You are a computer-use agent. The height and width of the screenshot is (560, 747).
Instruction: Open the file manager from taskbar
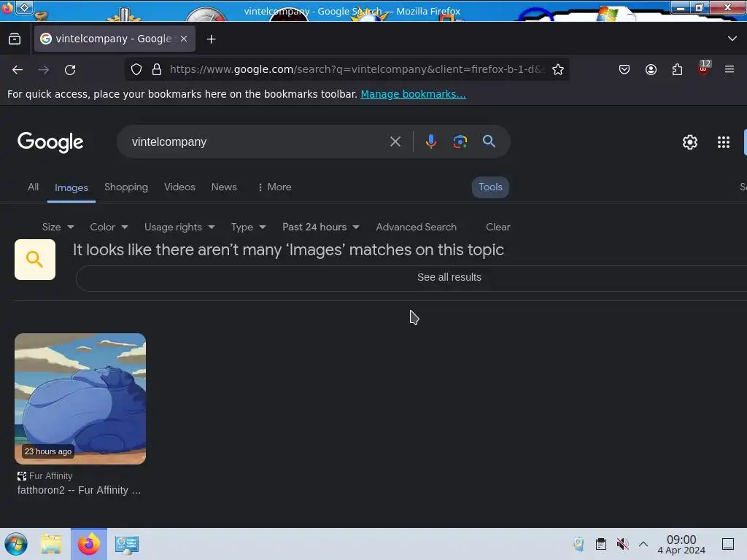(51, 544)
